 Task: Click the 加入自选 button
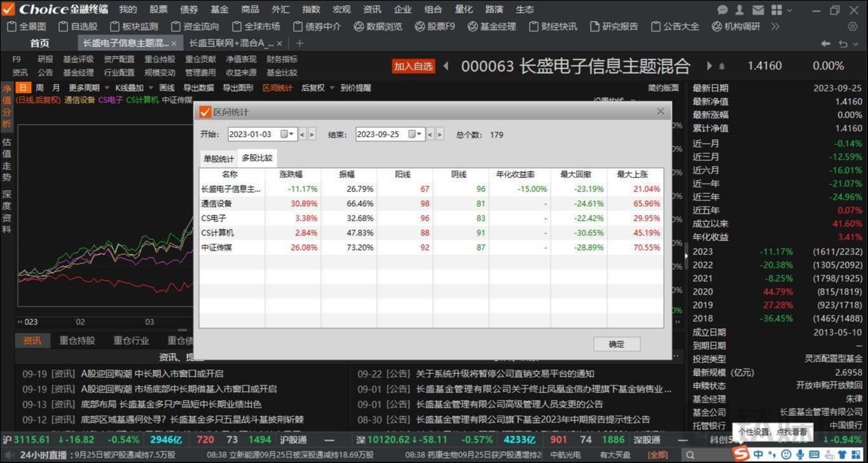coord(413,66)
